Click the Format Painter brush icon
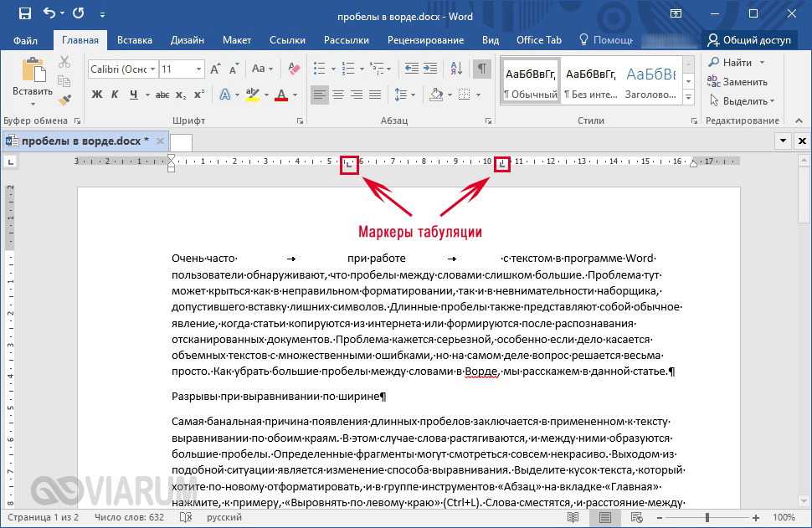The image size is (812, 528). click(x=64, y=100)
